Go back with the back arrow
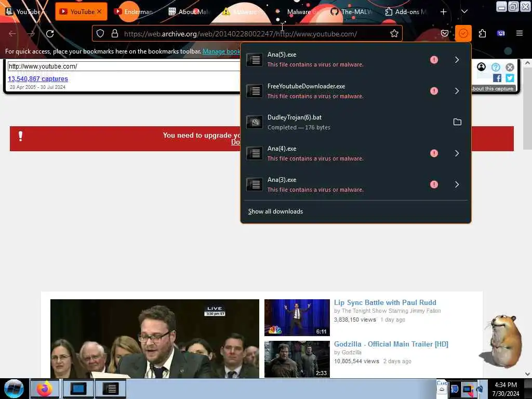532x399 pixels. [12, 34]
